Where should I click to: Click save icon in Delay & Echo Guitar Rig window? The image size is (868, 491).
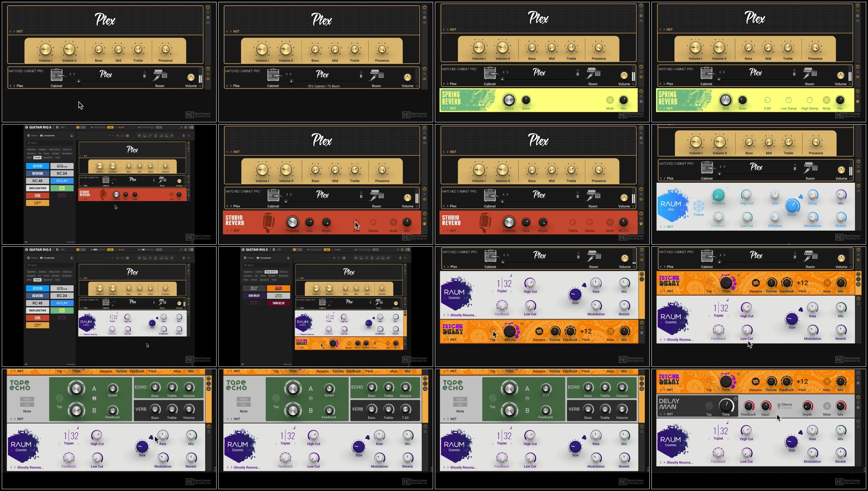point(344,258)
